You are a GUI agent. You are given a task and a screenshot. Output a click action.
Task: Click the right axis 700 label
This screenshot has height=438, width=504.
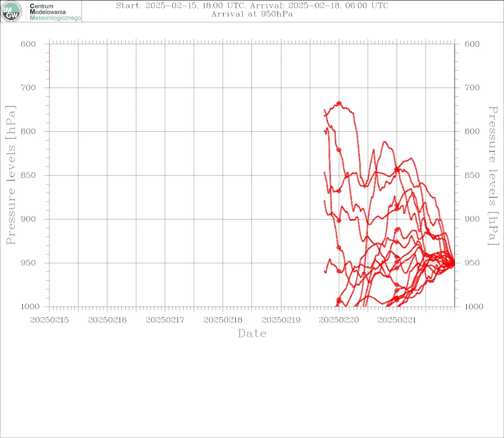pyautogui.click(x=472, y=88)
